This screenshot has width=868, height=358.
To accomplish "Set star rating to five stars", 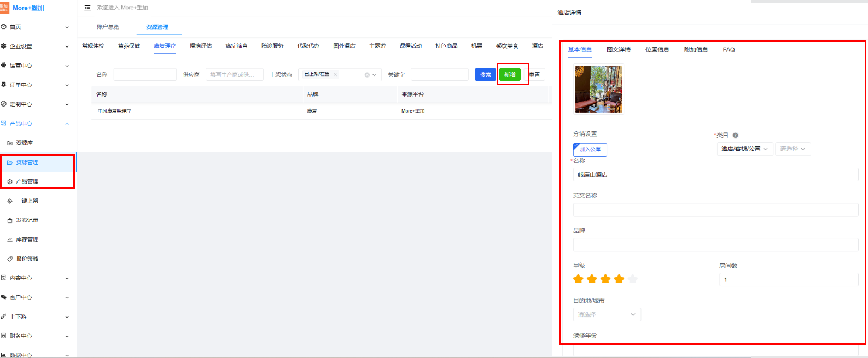I will point(633,279).
